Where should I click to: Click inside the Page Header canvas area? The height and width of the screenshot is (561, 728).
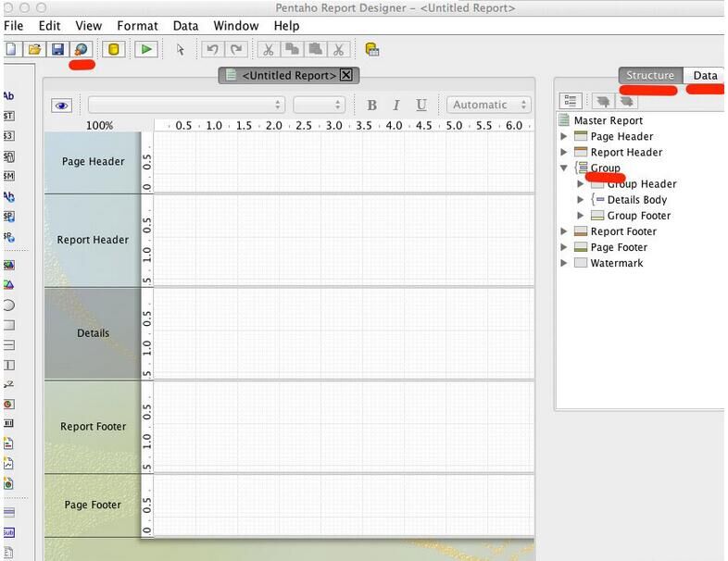click(344, 162)
